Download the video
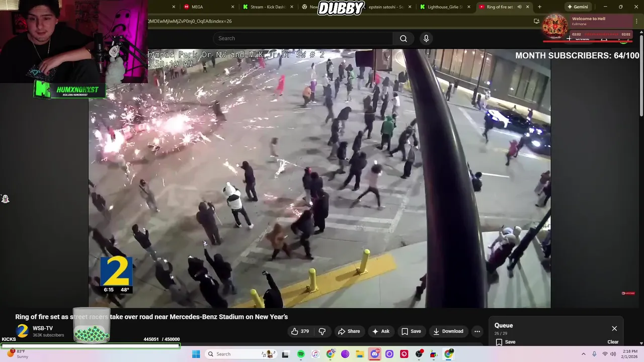 click(448, 331)
